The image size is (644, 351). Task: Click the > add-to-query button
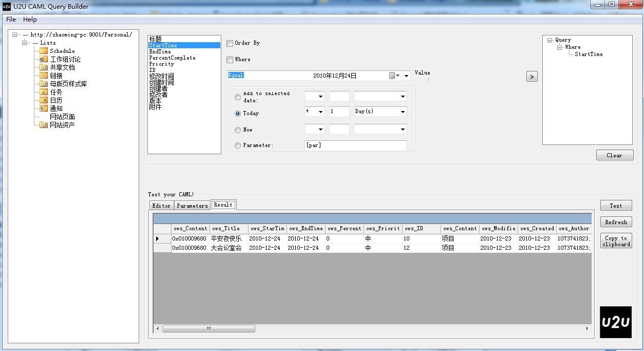(532, 77)
